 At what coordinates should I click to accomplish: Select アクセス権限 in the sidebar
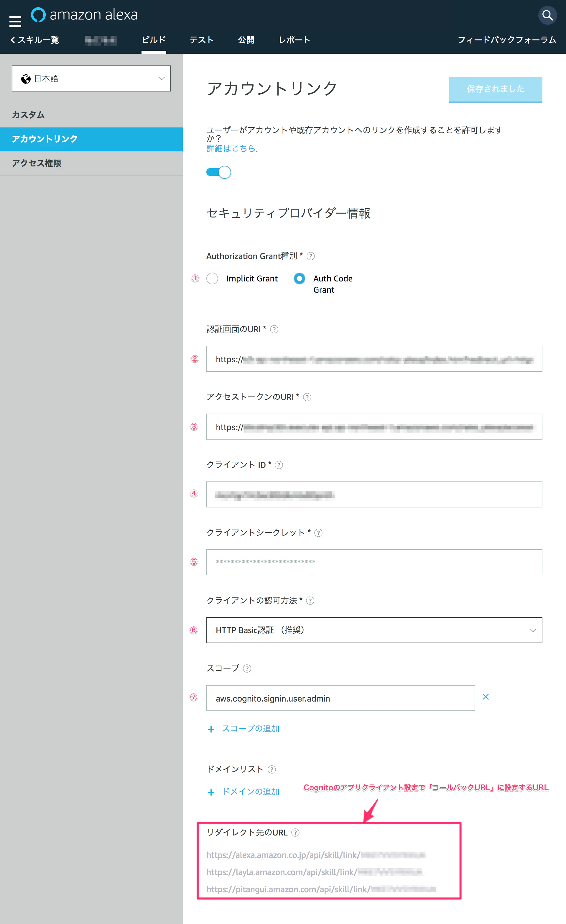click(x=91, y=163)
